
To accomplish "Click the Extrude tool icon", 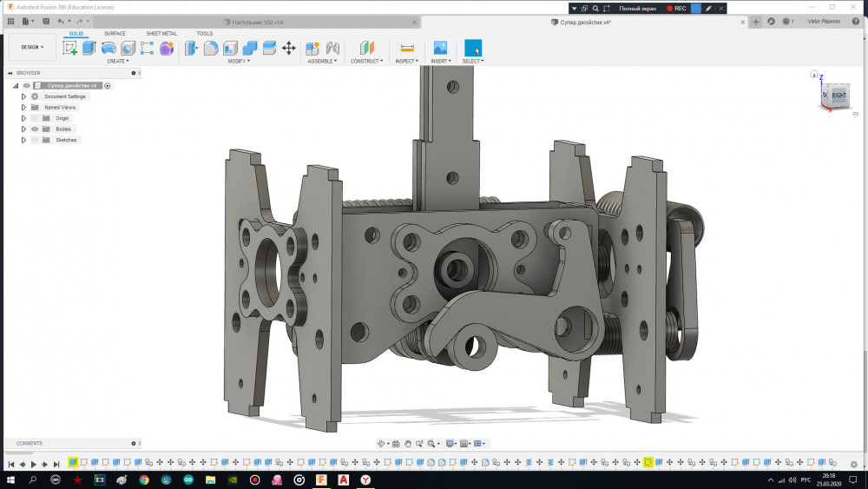I will pyautogui.click(x=89, y=48).
